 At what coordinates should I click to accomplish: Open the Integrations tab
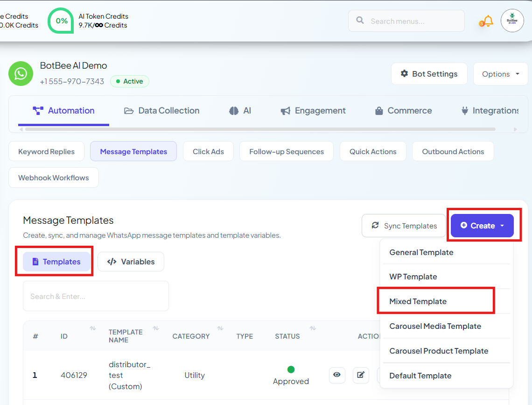[x=490, y=111]
